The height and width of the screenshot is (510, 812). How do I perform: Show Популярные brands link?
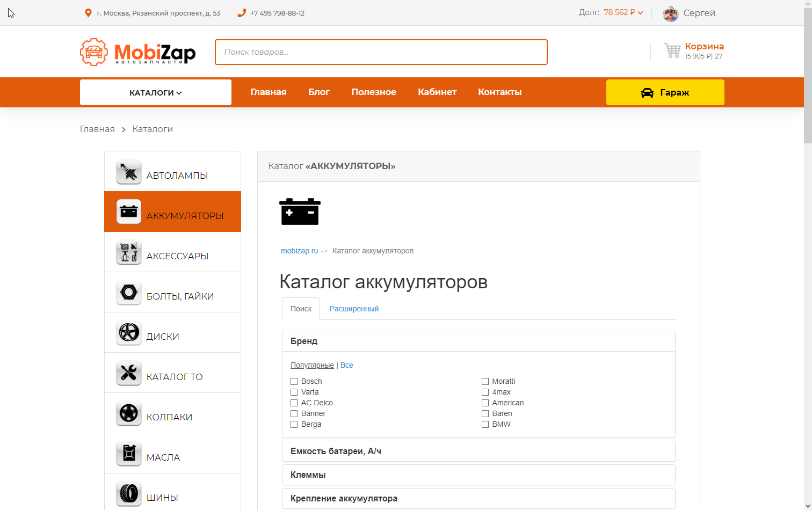(312, 365)
